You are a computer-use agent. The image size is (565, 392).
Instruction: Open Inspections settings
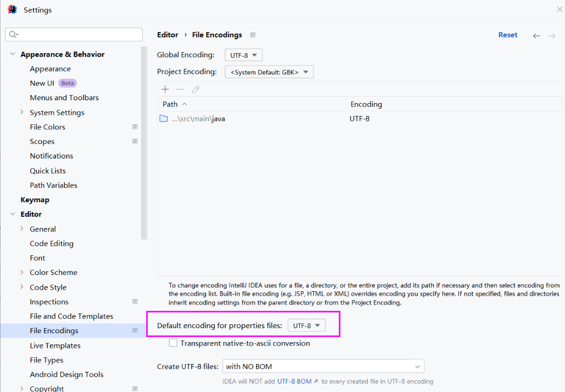coord(49,302)
